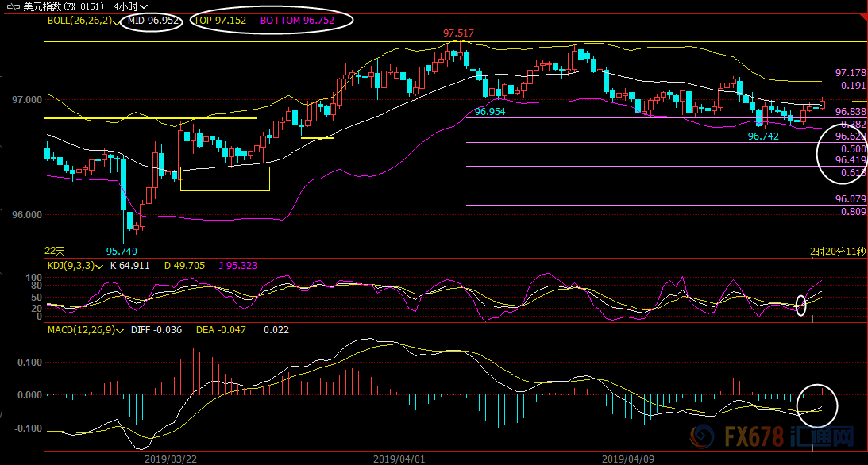Select the yellow rectangle drawn on chart
The height and width of the screenshot is (465, 868).
(225, 179)
